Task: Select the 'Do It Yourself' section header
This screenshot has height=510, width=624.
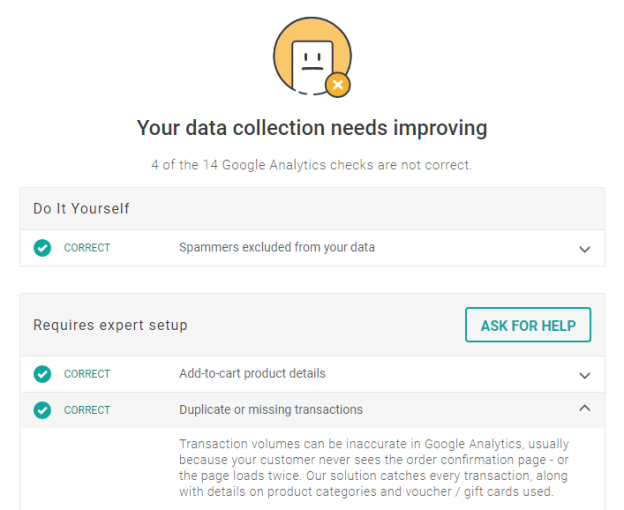Action: tap(81, 209)
